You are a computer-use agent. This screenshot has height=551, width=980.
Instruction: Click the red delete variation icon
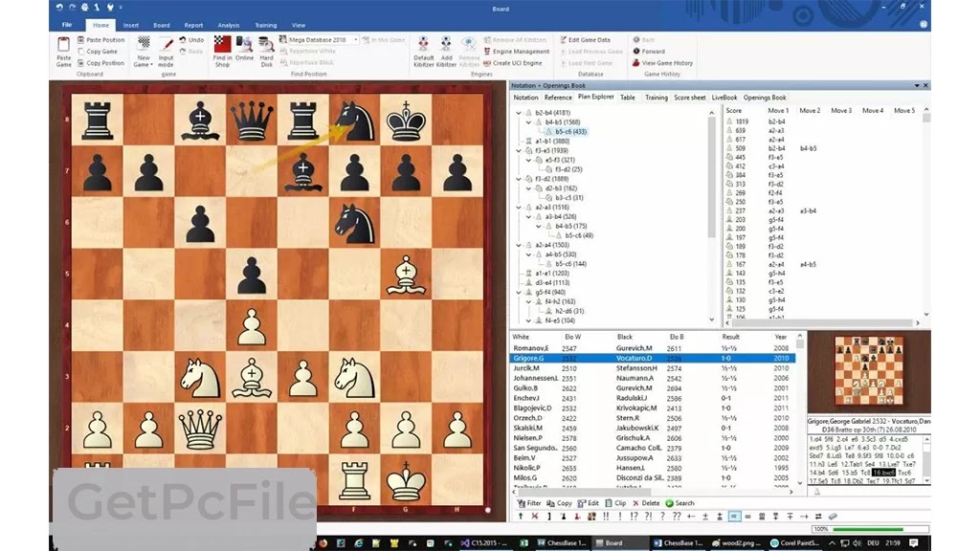tap(534, 517)
